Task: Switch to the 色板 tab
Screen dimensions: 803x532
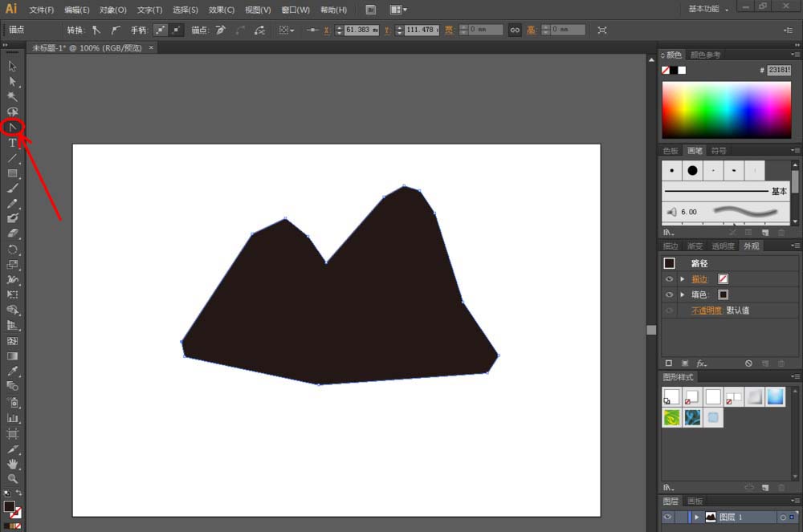Action: (670, 151)
